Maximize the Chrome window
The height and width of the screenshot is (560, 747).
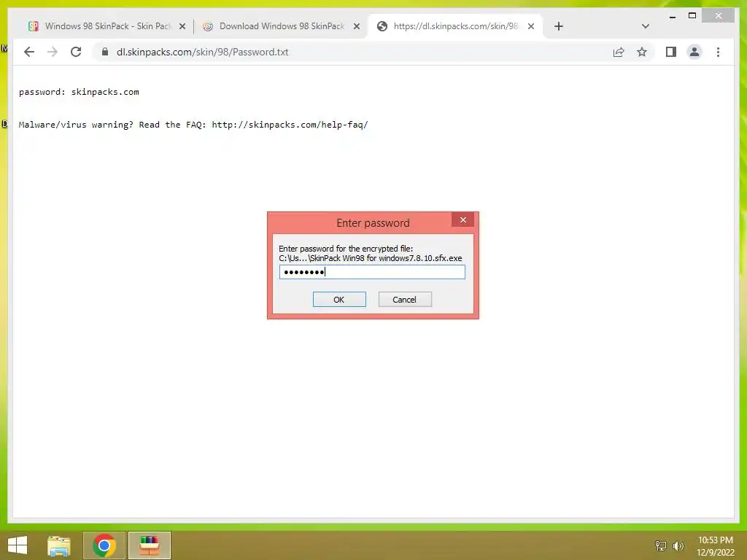click(x=692, y=16)
